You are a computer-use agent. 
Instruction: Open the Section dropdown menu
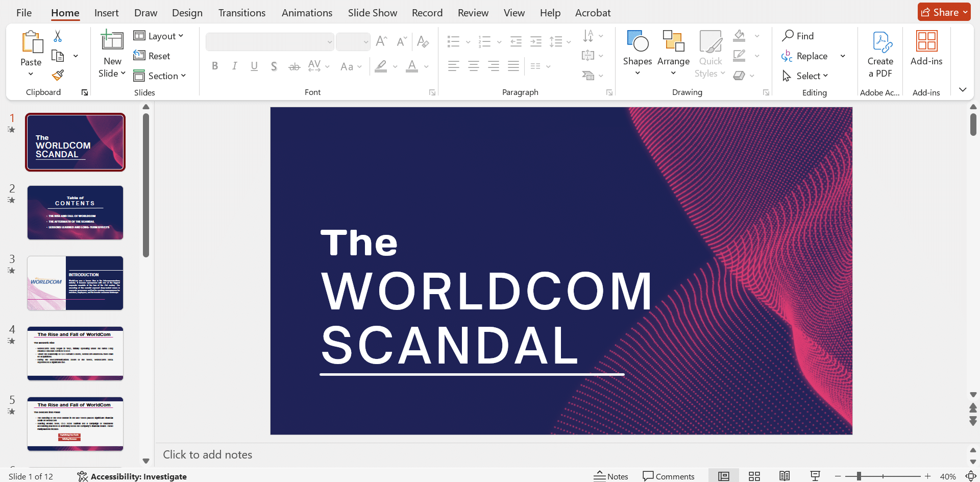click(x=160, y=76)
